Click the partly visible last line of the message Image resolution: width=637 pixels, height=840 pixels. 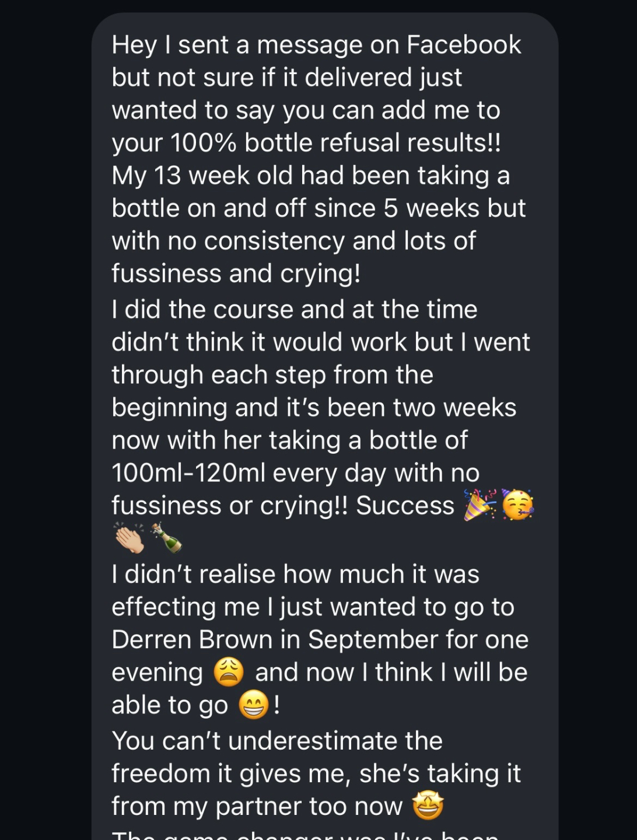pyautogui.click(x=305, y=834)
